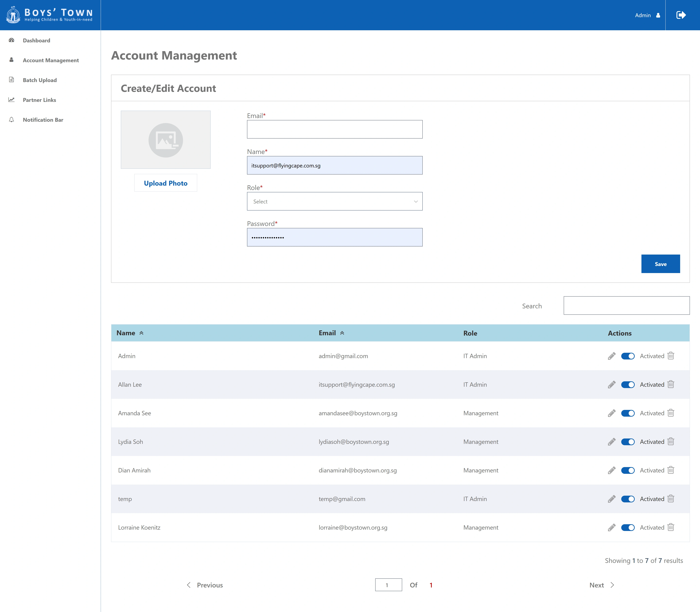Click pencil icon for Lorraine Koenitz
This screenshot has height=612, width=700.
click(x=611, y=527)
